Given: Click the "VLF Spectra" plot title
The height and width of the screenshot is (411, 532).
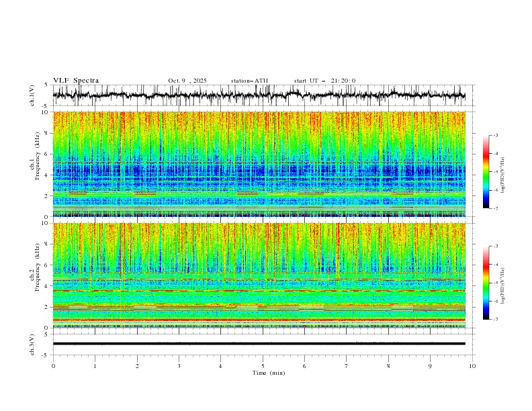Looking at the screenshot, I should point(76,81).
